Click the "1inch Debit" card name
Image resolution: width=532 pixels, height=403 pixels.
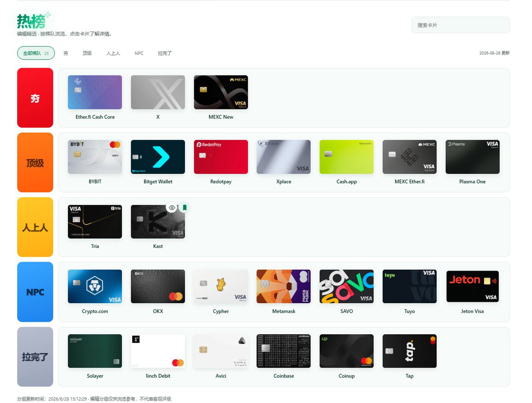pos(158,376)
